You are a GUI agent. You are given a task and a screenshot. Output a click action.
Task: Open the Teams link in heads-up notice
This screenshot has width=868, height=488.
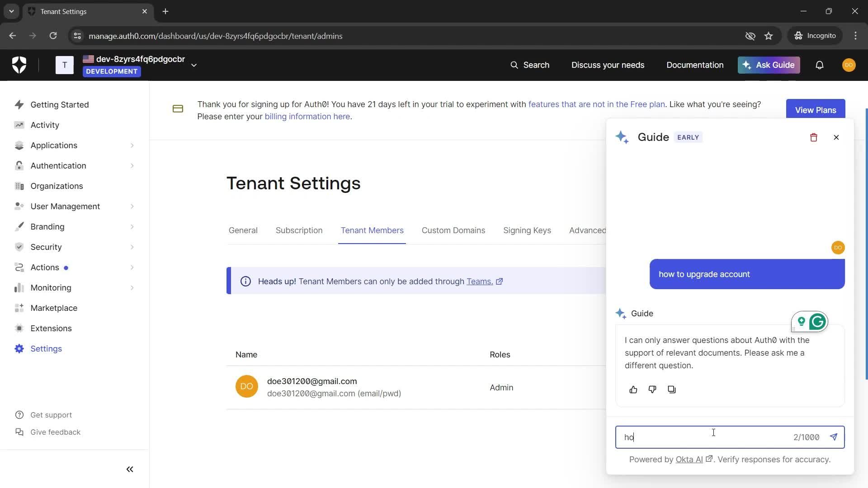pyautogui.click(x=484, y=281)
